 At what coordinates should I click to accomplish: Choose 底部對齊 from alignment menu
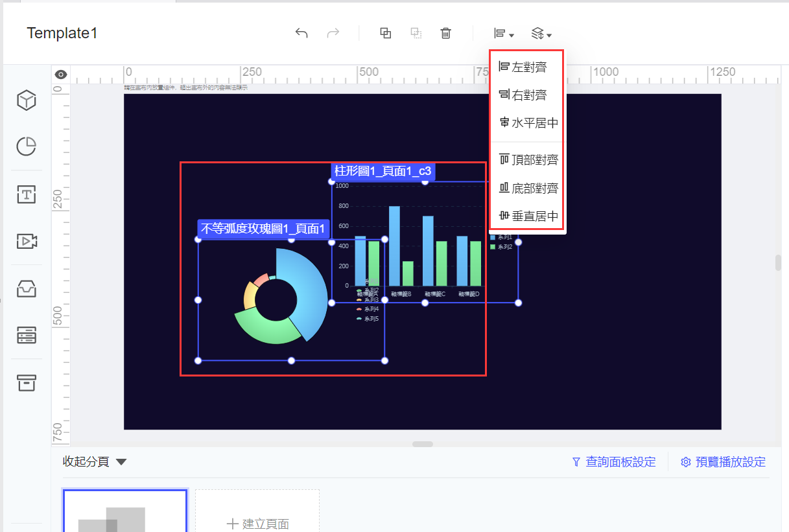point(528,189)
